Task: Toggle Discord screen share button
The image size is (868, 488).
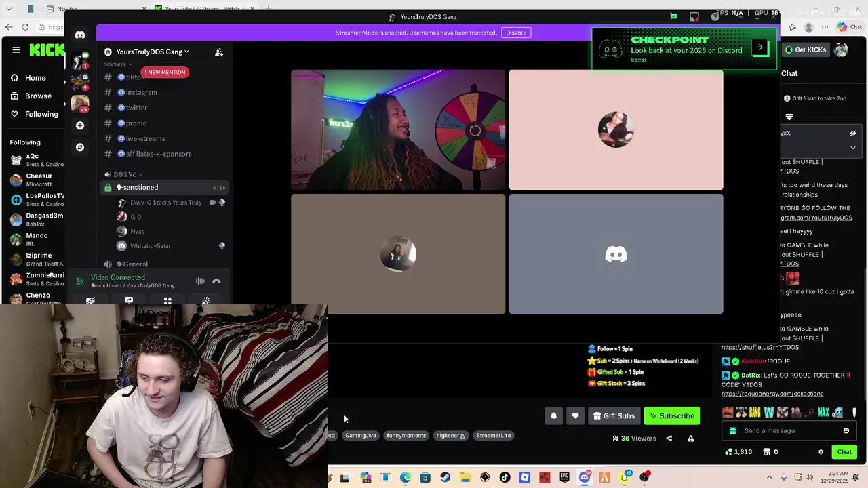Action: point(129,300)
